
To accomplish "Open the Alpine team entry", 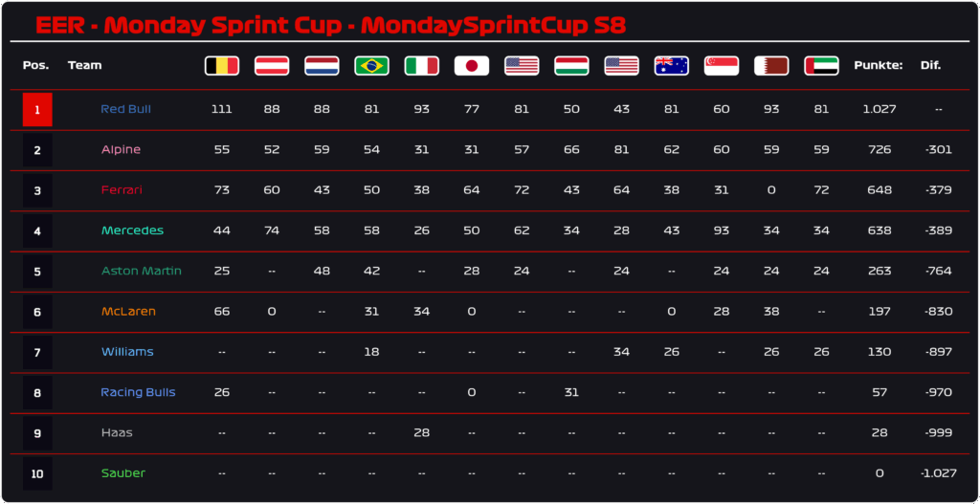I will [121, 150].
